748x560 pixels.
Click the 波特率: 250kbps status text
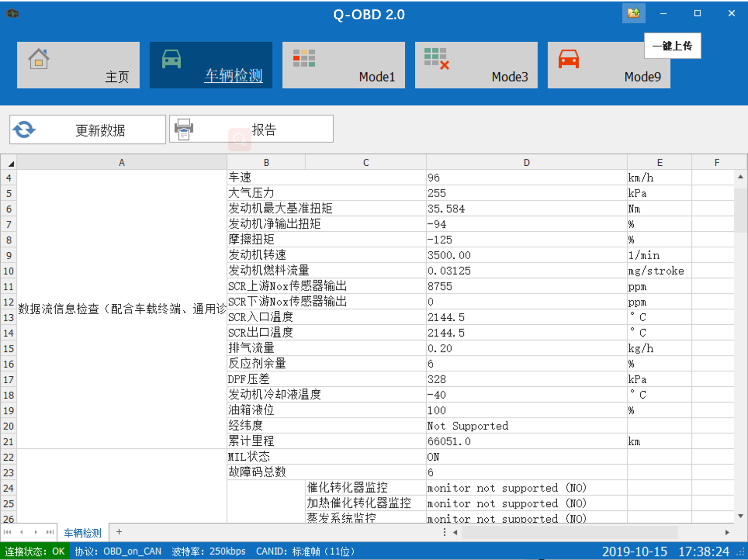pyautogui.click(x=209, y=552)
